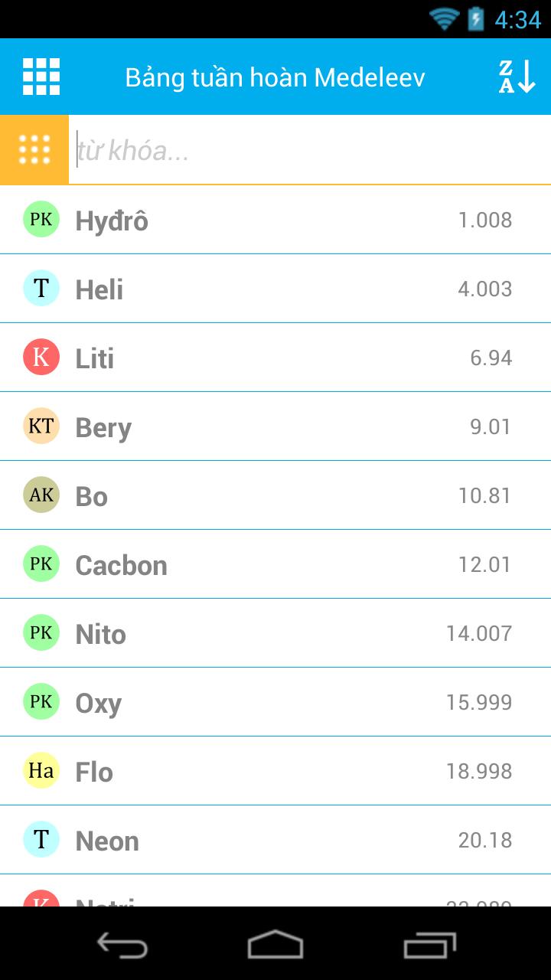Screen dimensions: 551x980
Task: Open the periodic table grid view icon
Action: pos(41,77)
